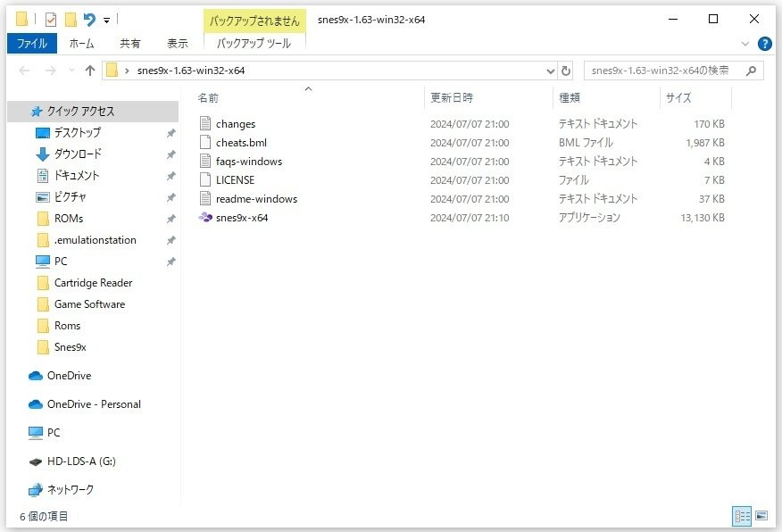782x532 pixels.
Task: Click the 2024/07/07 21:10 date cell
Action: pyautogui.click(x=470, y=218)
